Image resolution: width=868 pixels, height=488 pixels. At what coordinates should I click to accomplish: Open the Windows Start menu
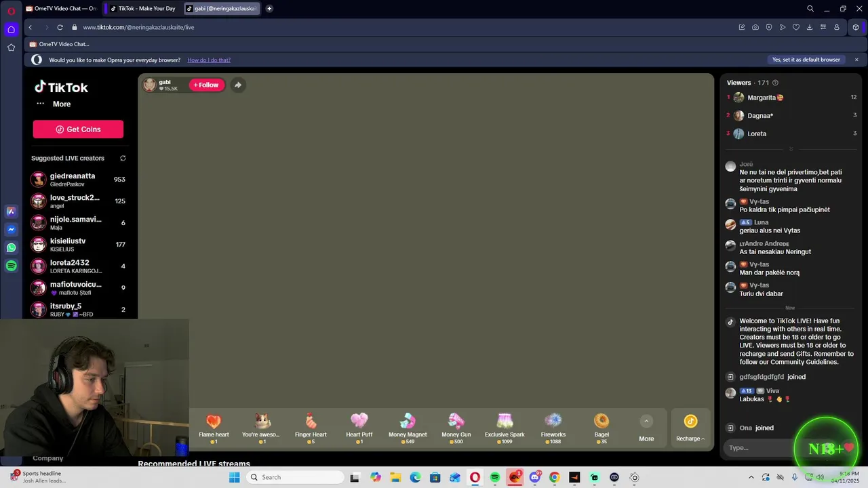tap(234, 477)
